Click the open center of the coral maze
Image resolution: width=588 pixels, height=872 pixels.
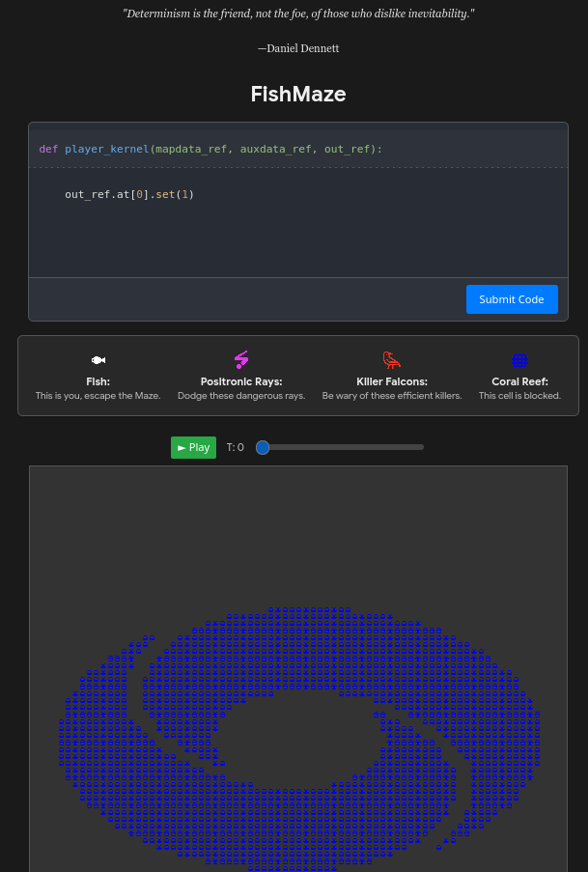300,740
